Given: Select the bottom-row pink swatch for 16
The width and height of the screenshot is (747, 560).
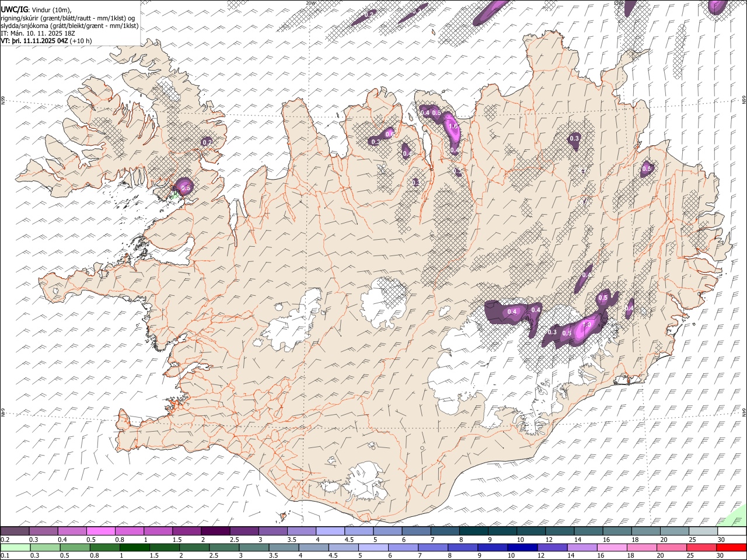Looking at the screenshot, I should (612, 547).
